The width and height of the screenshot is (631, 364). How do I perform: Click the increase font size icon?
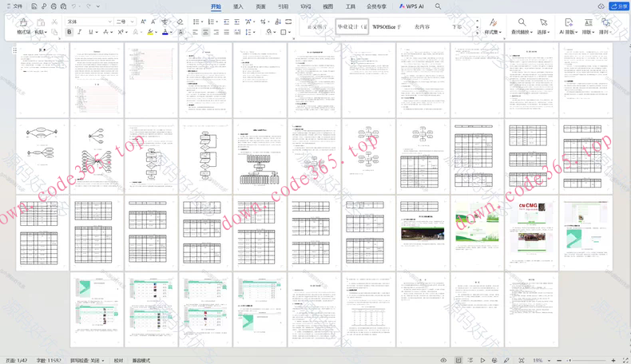pos(143,22)
